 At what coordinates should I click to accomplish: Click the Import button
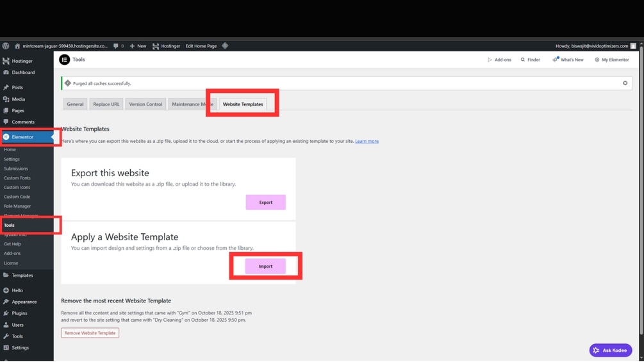tap(265, 267)
